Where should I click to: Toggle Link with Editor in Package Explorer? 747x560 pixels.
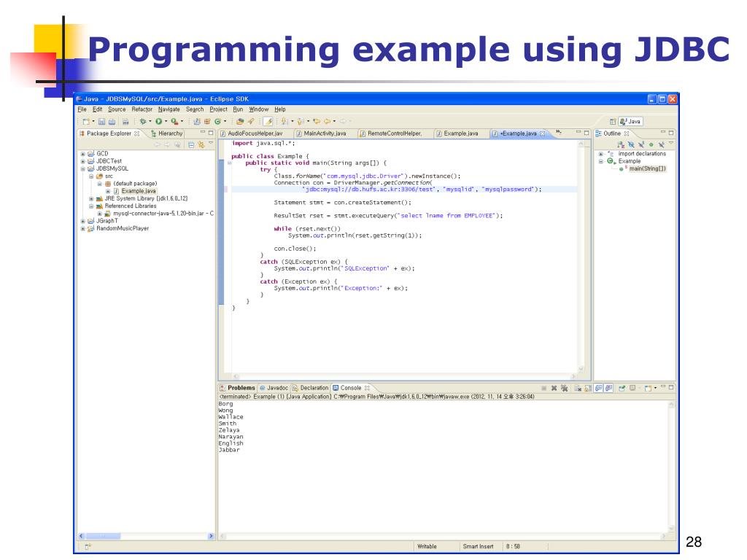click(x=201, y=145)
